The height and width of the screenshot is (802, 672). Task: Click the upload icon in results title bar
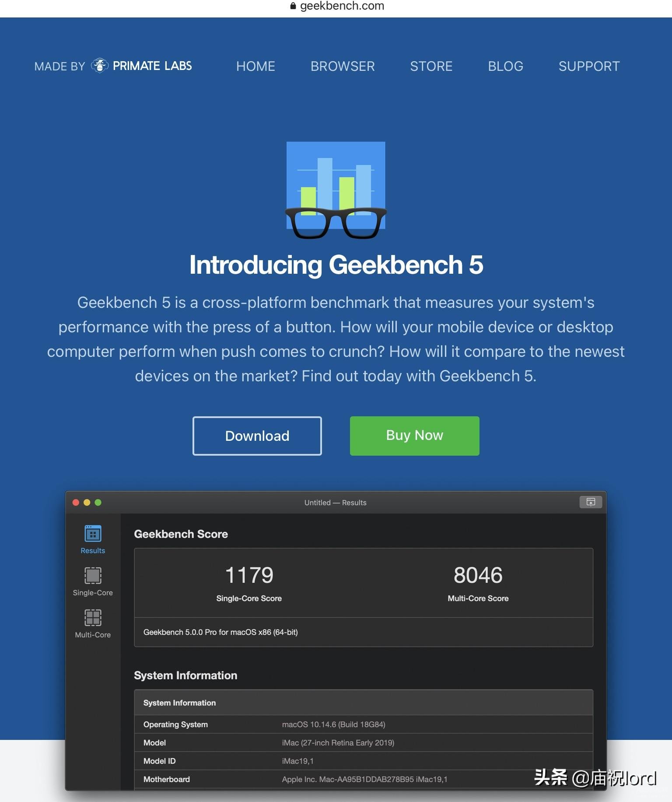[x=591, y=502]
